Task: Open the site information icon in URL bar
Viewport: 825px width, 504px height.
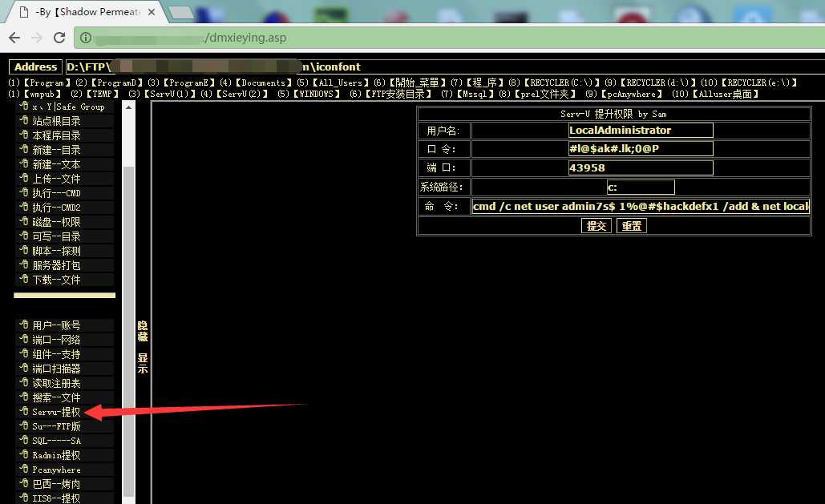Action: tap(86, 38)
